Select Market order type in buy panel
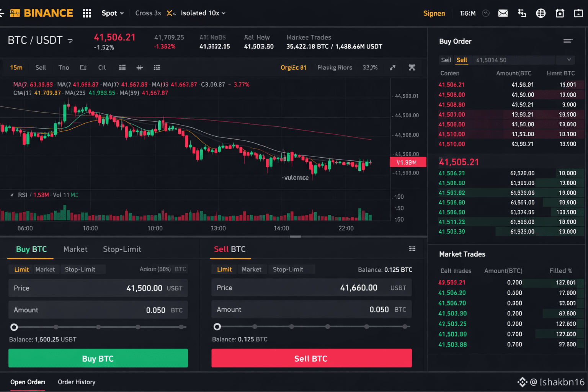The width and height of the screenshot is (588, 392). coord(45,269)
